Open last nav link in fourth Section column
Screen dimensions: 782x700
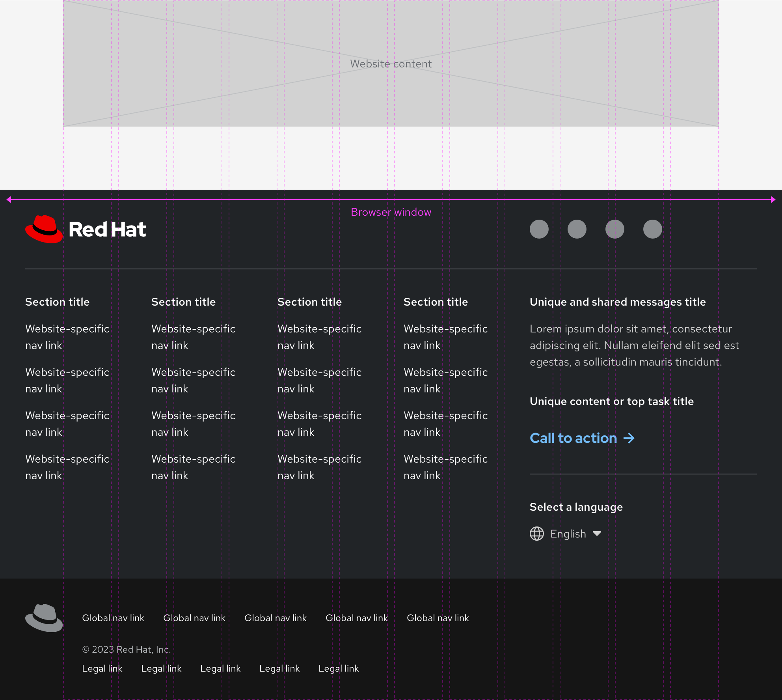click(445, 467)
